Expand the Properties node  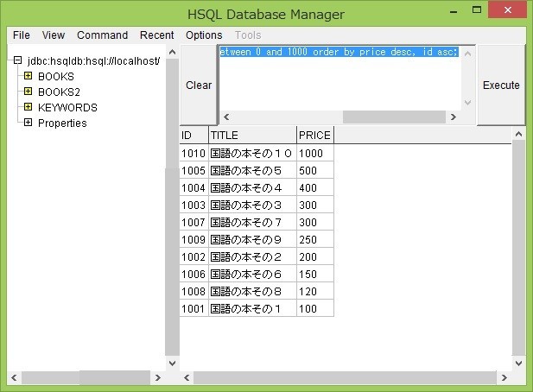point(28,123)
